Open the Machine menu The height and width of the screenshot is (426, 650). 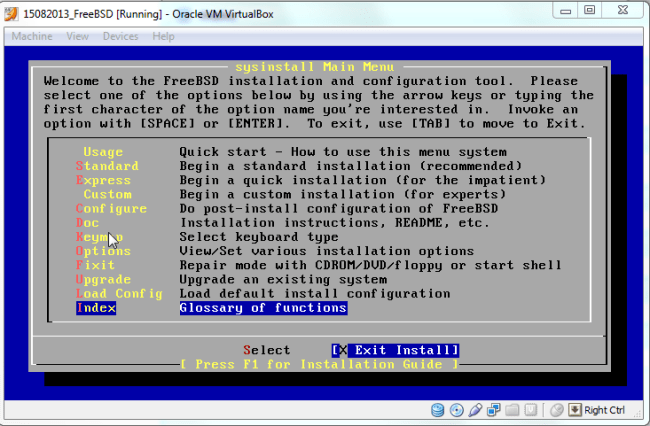[x=32, y=36]
